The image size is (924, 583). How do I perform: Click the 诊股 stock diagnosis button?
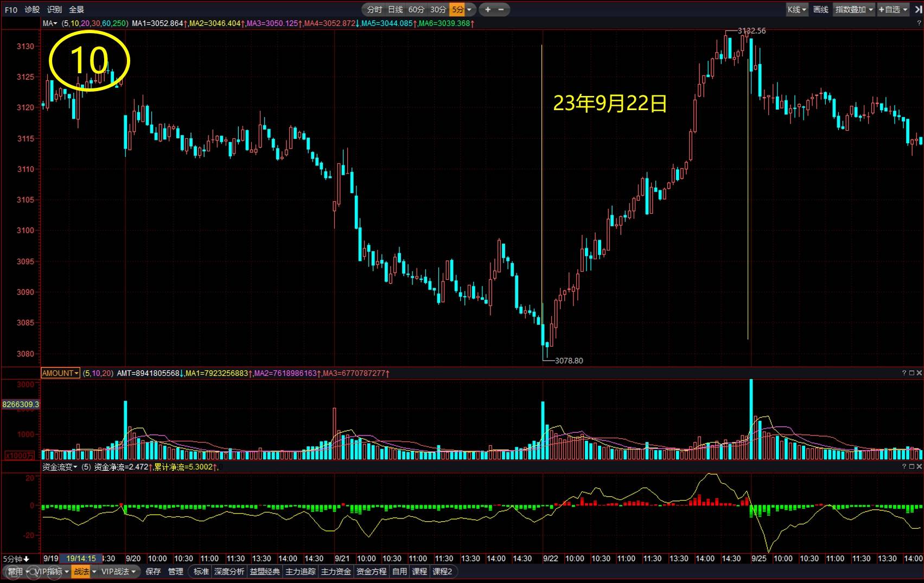click(x=33, y=10)
